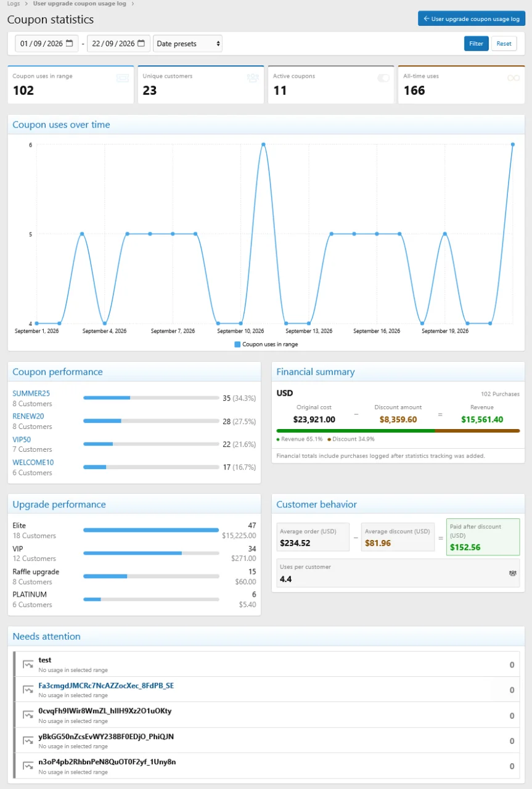The image size is (532, 789).
Task: Open the SUMMER25 coupon link
Action: pos(31,393)
